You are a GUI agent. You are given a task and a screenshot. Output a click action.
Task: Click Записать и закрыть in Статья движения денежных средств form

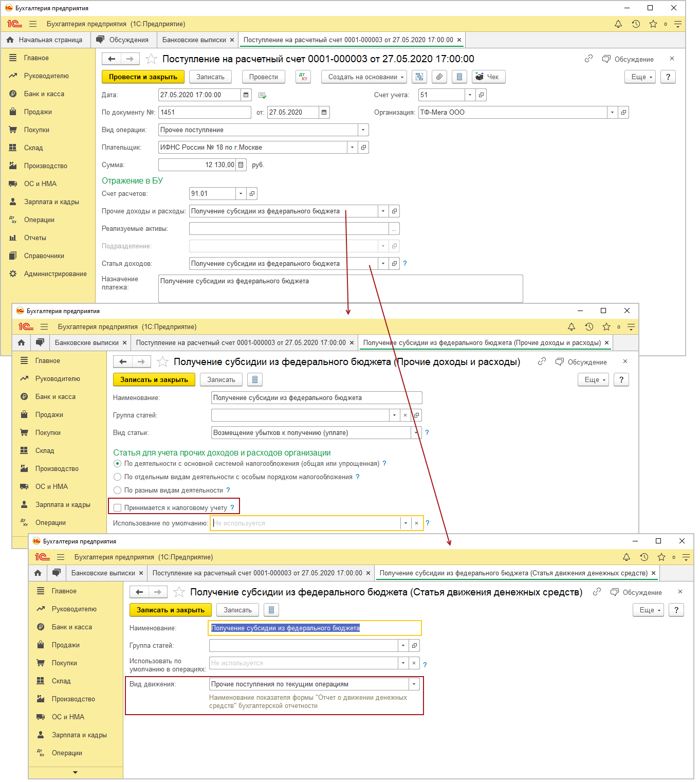tap(171, 610)
